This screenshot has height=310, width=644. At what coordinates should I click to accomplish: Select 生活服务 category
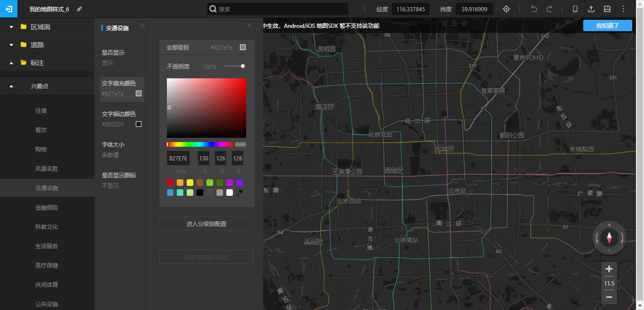coord(47,246)
